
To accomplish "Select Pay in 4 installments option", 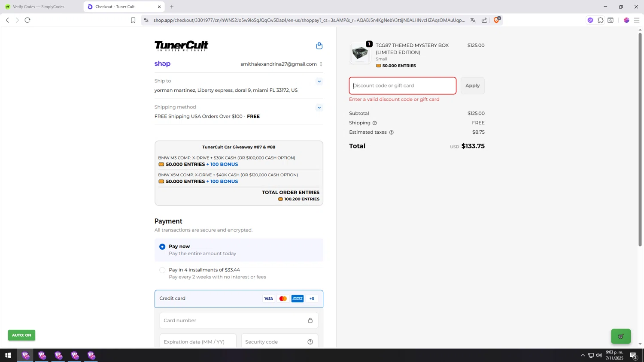I will 162,270.
